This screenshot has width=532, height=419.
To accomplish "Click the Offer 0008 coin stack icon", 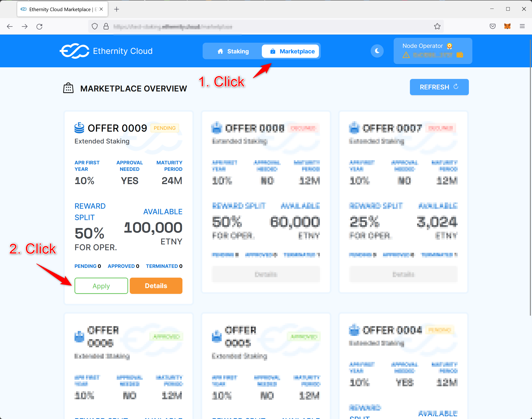I will (x=217, y=128).
